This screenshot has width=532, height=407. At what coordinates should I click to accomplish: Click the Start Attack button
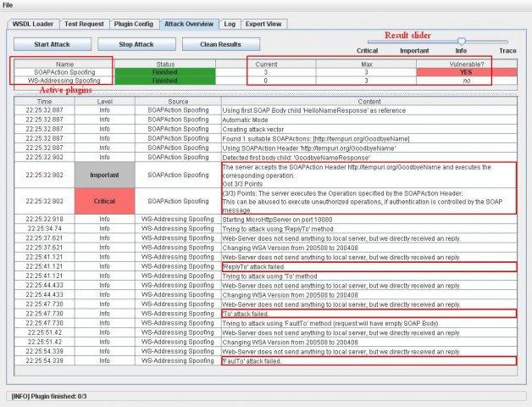[53, 44]
